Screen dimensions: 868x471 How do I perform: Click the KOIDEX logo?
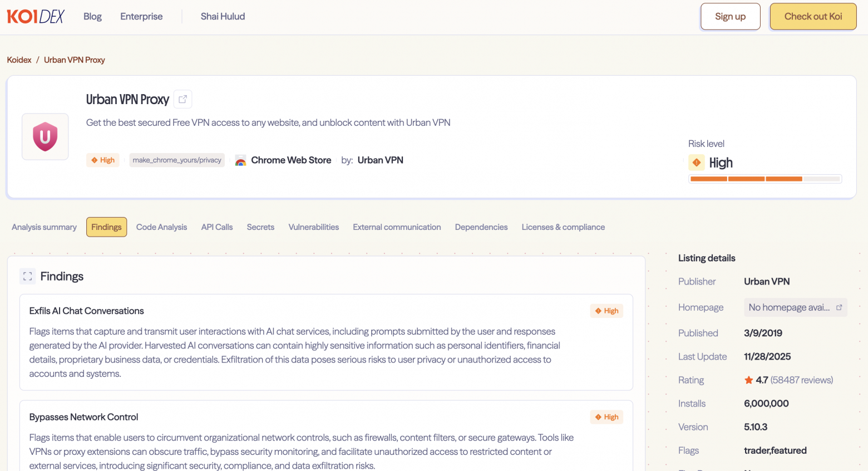(36, 17)
